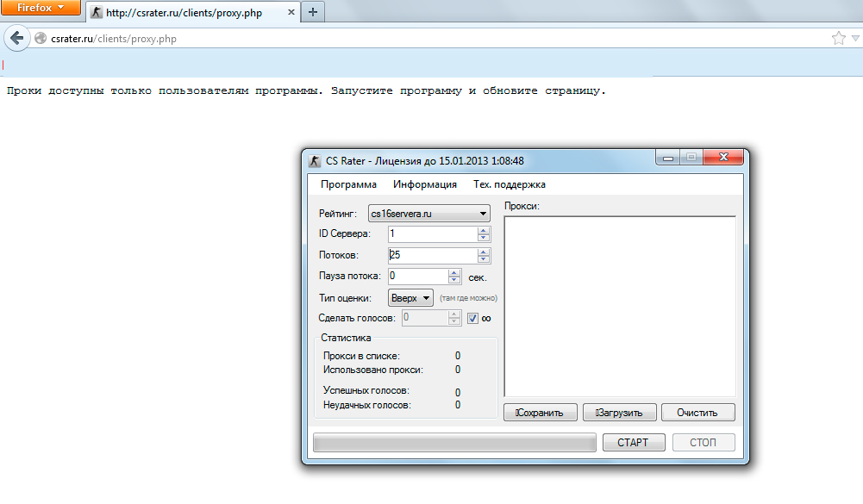
Task: Click the Загрузить button
Action: coord(619,412)
